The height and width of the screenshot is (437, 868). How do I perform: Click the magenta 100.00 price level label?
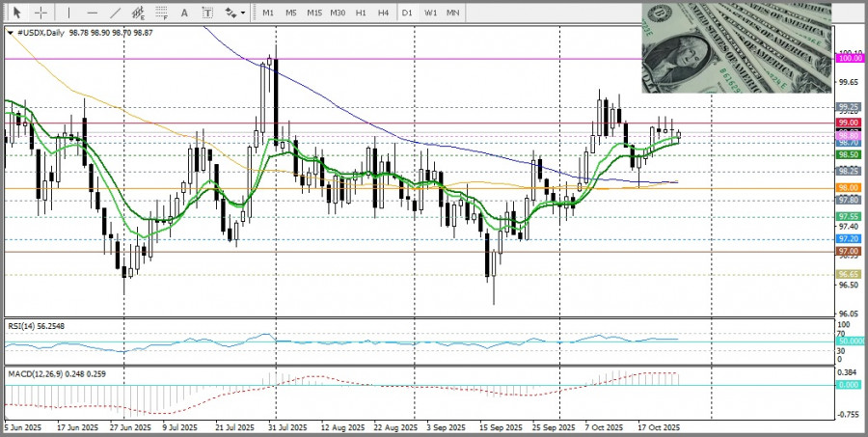click(x=849, y=58)
